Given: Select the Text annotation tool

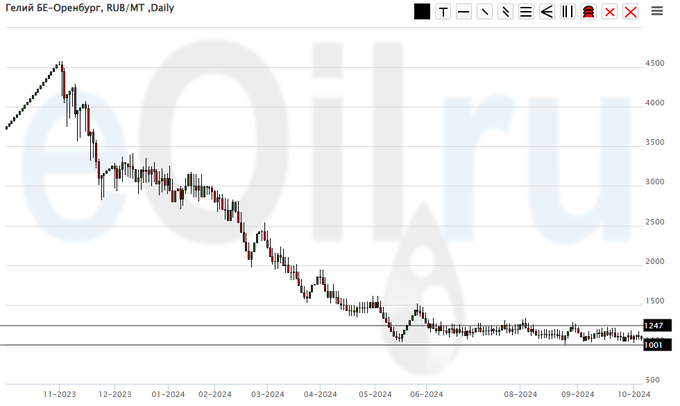Looking at the screenshot, I should [x=443, y=12].
